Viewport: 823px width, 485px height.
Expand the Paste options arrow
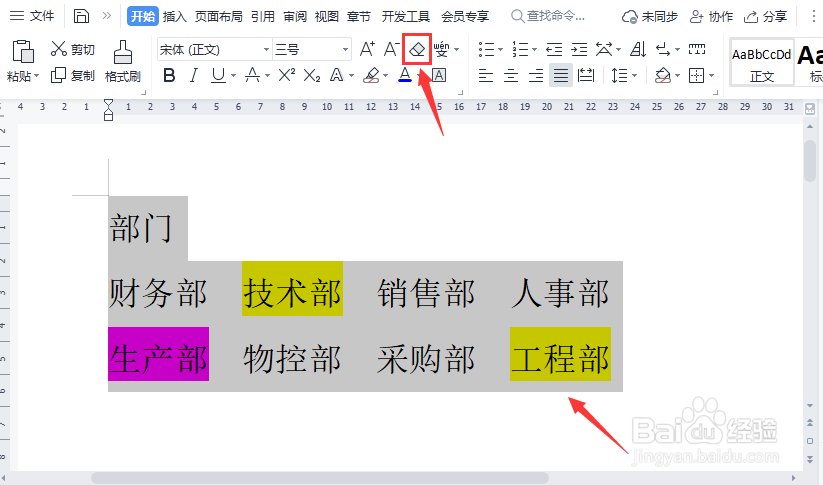37,76
